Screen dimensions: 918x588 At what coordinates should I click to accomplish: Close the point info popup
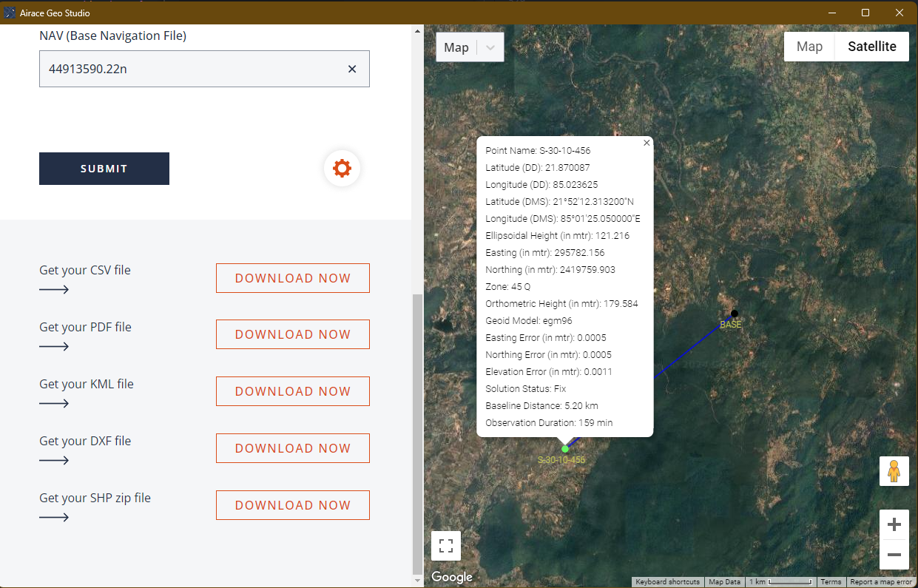click(647, 143)
